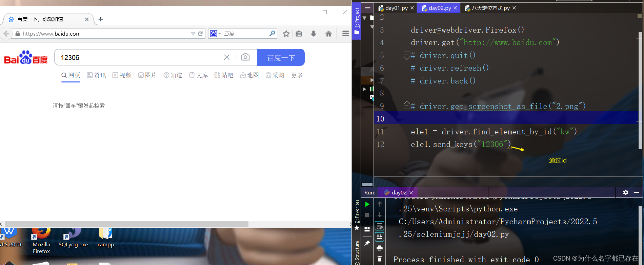Open the Structure tool window stripe

click(x=357, y=252)
